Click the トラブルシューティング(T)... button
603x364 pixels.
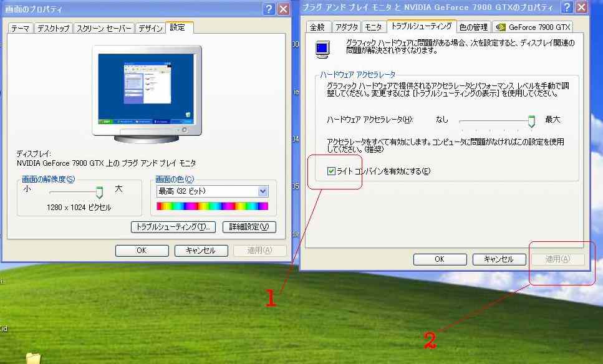173,227
